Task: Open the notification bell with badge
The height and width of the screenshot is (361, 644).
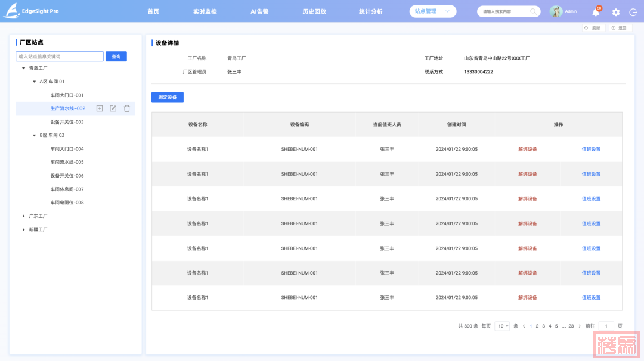Action: coord(596,12)
